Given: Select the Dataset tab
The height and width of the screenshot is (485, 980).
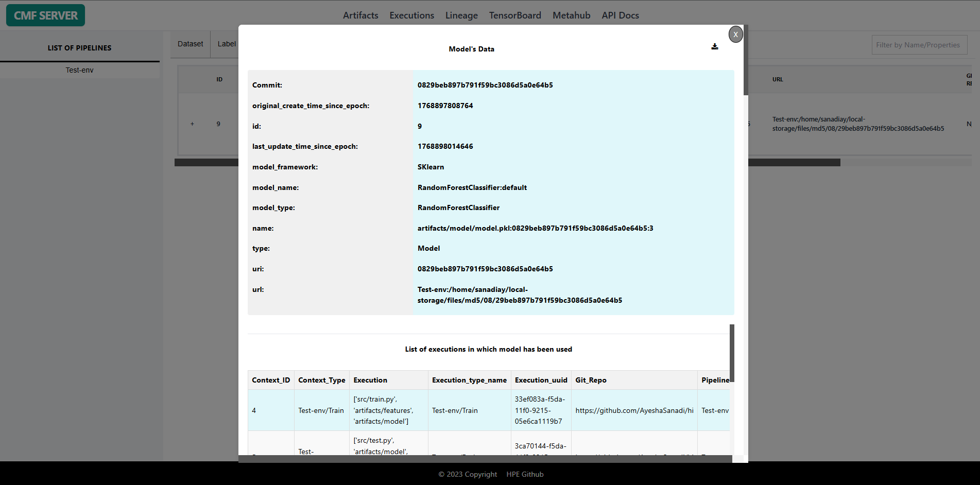Looking at the screenshot, I should pos(190,44).
